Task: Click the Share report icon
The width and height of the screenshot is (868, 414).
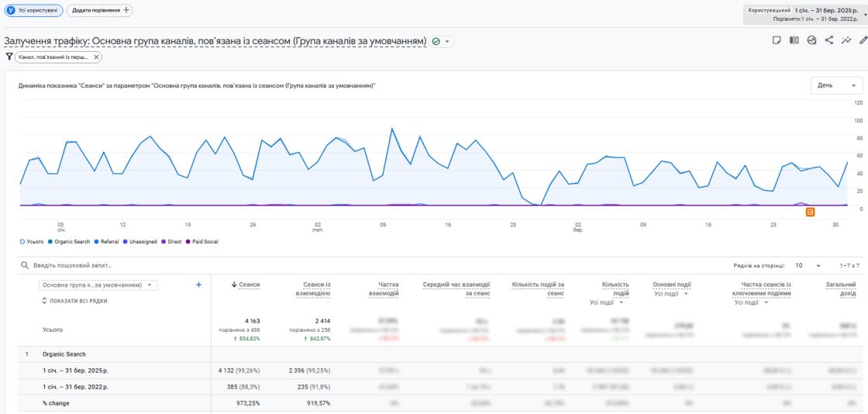Action: 829,40
